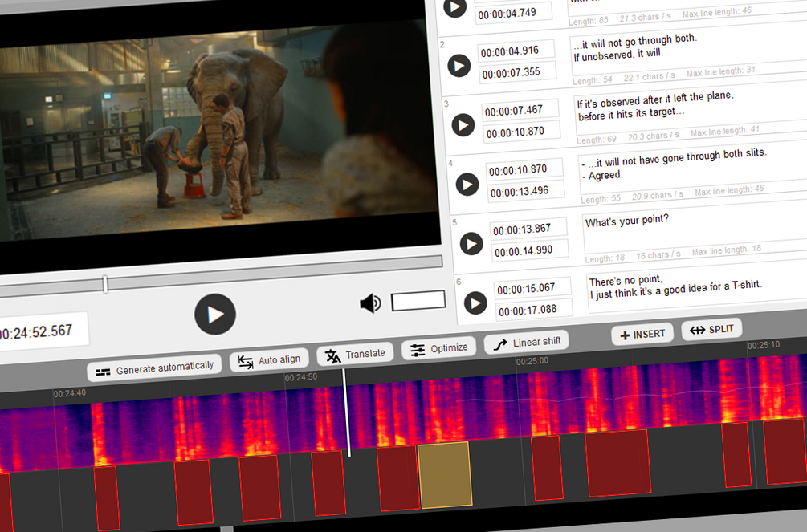Edit subtitle text "There's no point,"
The width and height of the screenshot is (807, 532).
click(697, 287)
